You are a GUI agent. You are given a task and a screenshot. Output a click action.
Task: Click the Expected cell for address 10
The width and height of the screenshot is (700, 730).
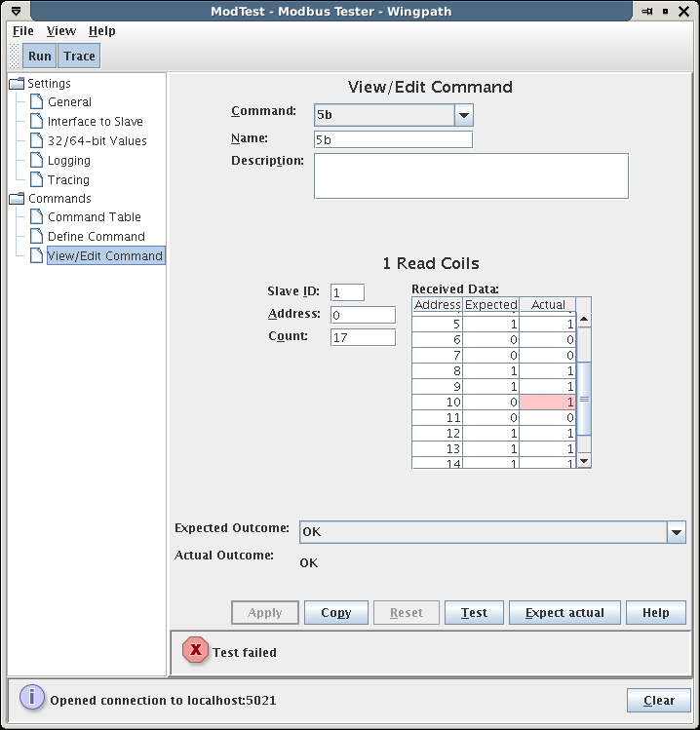coord(491,403)
